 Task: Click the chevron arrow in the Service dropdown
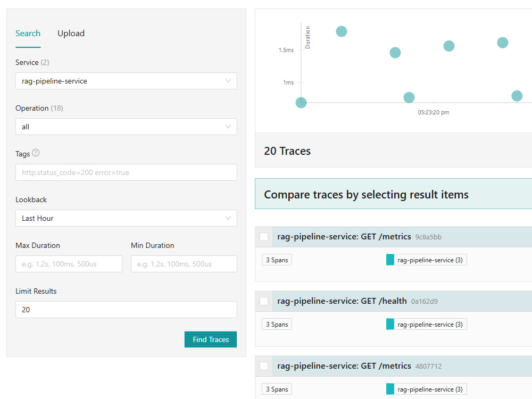pyautogui.click(x=228, y=81)
